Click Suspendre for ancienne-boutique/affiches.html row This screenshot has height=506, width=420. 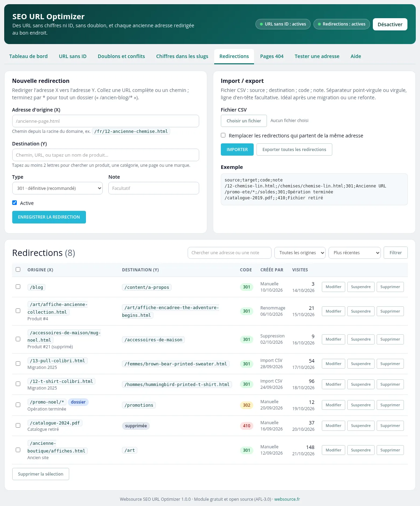[361, 450]
